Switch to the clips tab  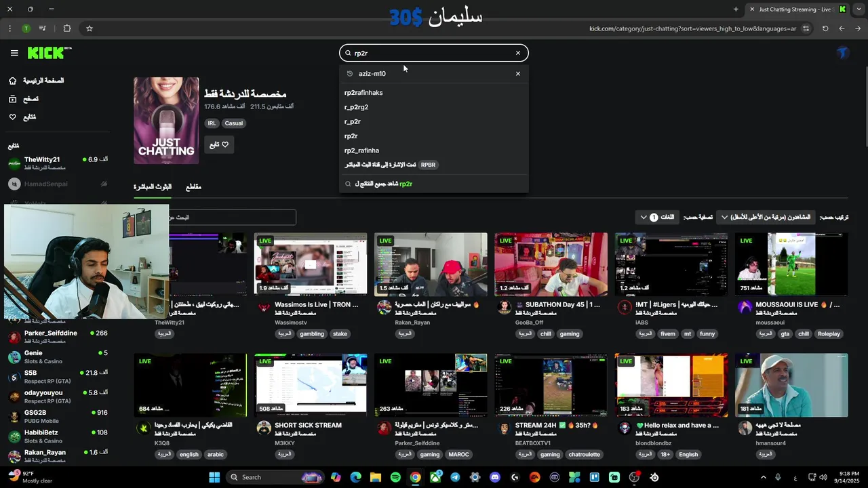point(193,187)
